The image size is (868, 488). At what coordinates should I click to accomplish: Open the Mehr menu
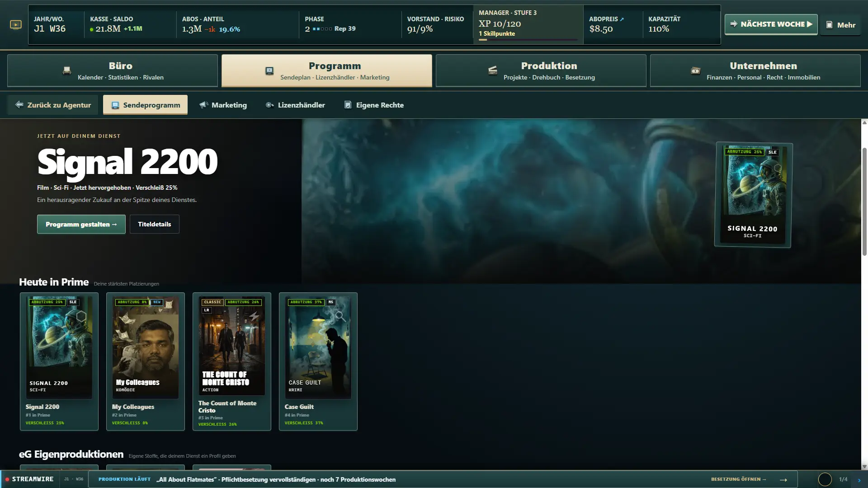click(x=841, y=25)
